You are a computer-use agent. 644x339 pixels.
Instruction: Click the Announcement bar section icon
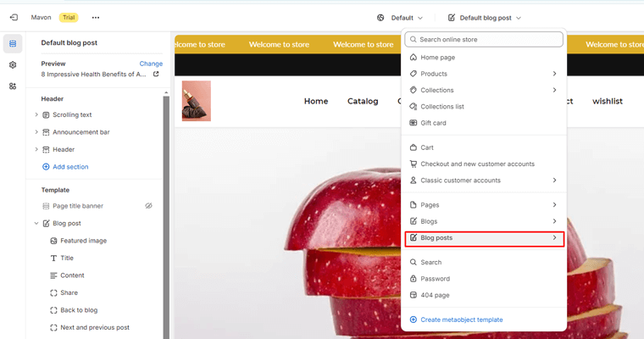pos(46,132)
